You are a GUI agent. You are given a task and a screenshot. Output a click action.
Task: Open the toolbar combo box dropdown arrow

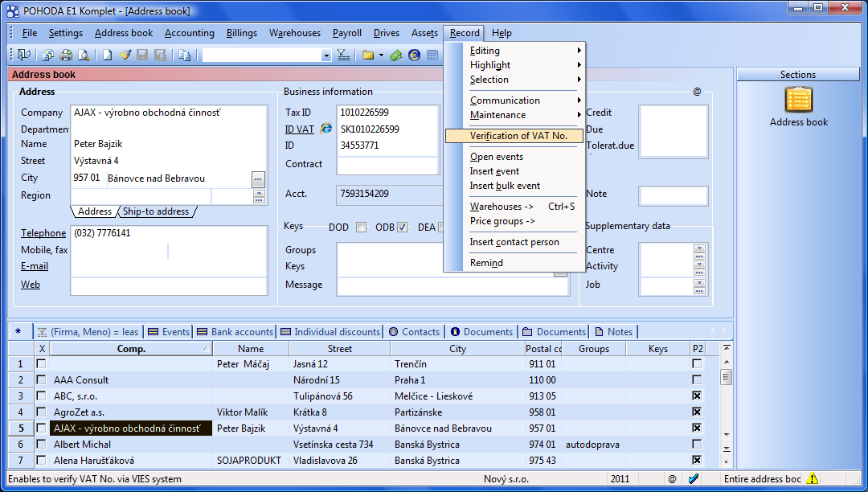326,55
